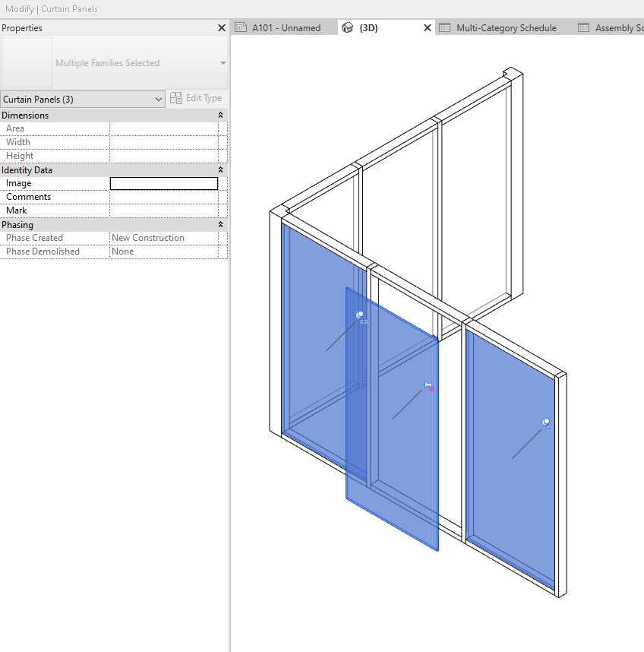The image size is (644, 652).
Task: Click the family preview box in the Properties palette
Action: click(27, 62)
